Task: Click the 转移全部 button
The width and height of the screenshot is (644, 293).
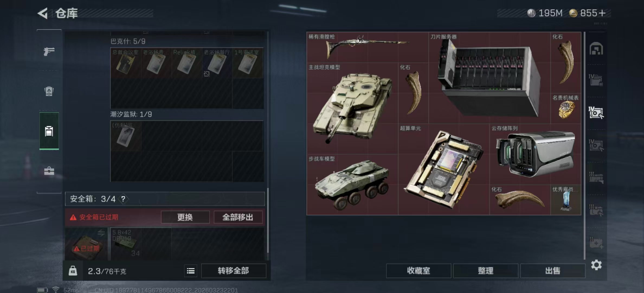Action: tap(233, 271)
